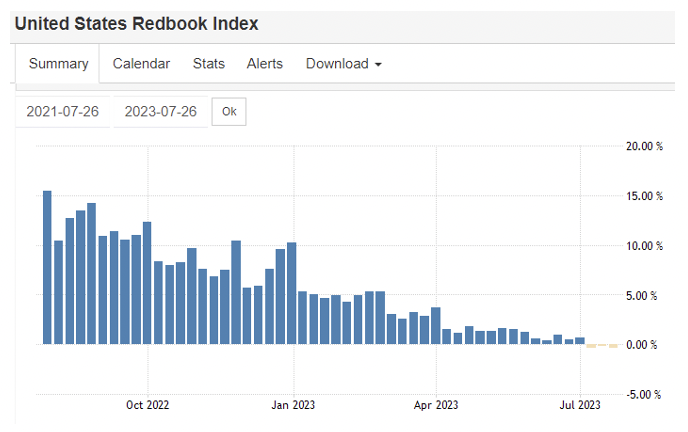This screenshot has width=688, height=432.
Task: Click the end date field 2023-07-26
Action: (161, 111)
